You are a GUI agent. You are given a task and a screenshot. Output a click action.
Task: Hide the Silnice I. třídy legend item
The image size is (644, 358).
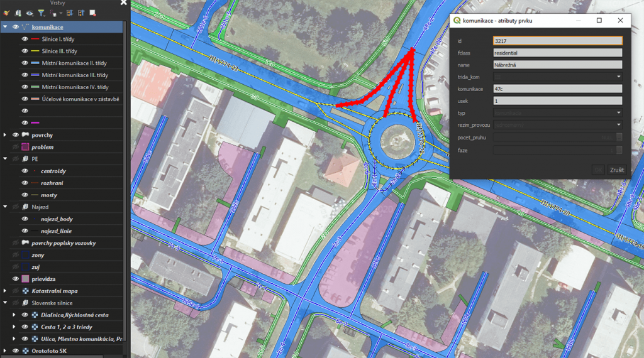coord(26,39)
